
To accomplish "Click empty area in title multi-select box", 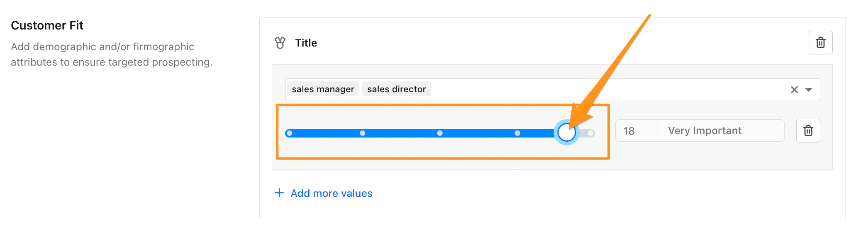I will tap(602, 89).
